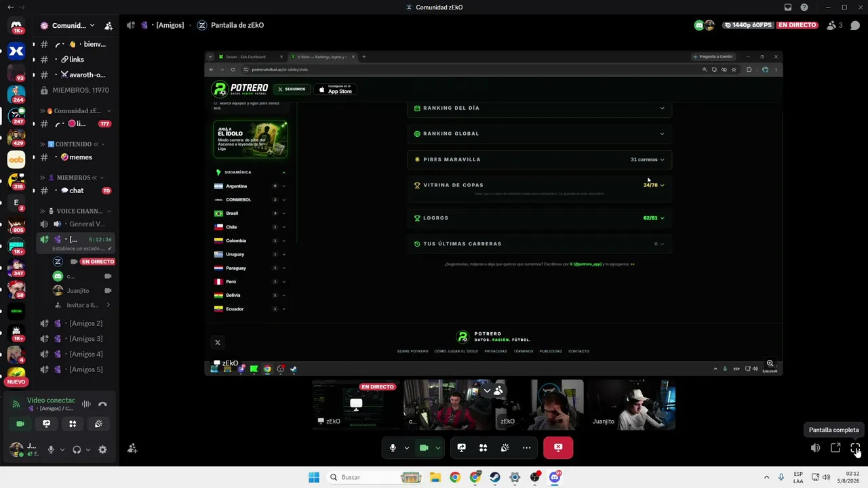Image resolution: width=868 pixels, height=488 pixels.
Task: Focus zEkO's EN DIRECTO stream thumbnail
Action: [x=356, y=405]
